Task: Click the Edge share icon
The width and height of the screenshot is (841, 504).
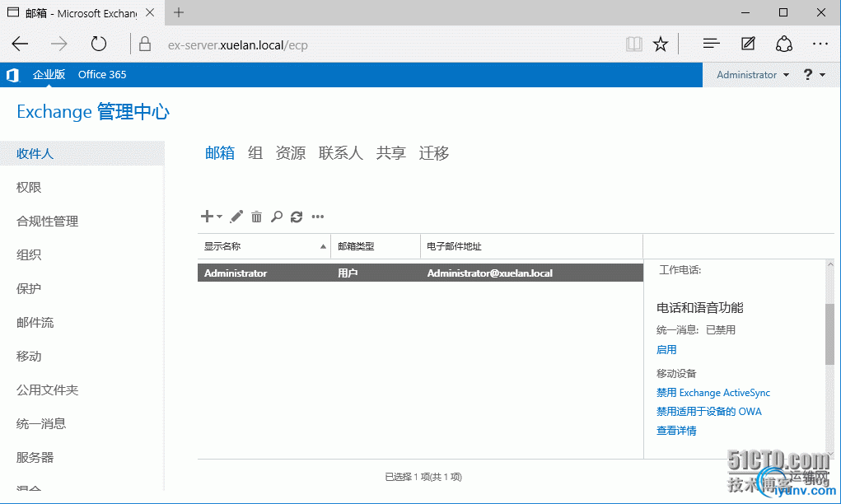Action: pos(784,44)
